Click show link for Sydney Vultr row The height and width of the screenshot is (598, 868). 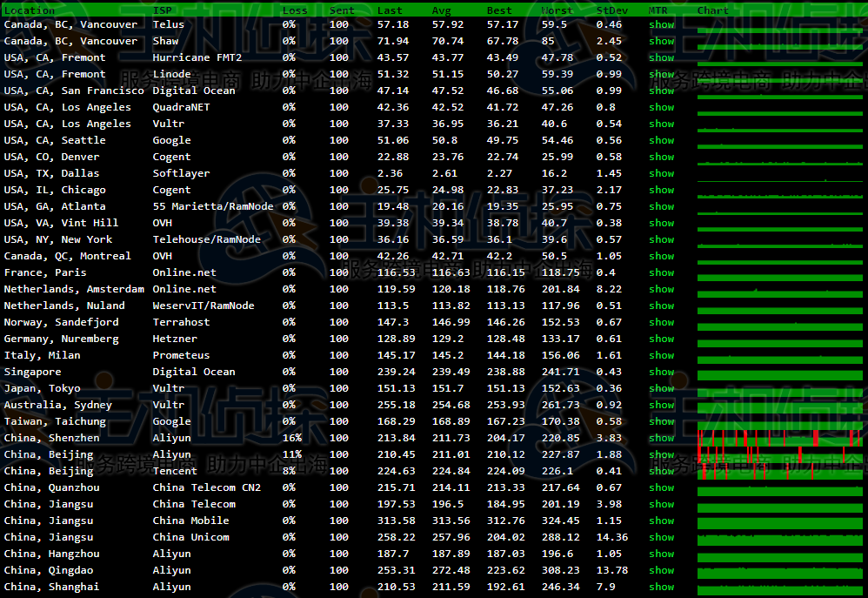point(662,405)
